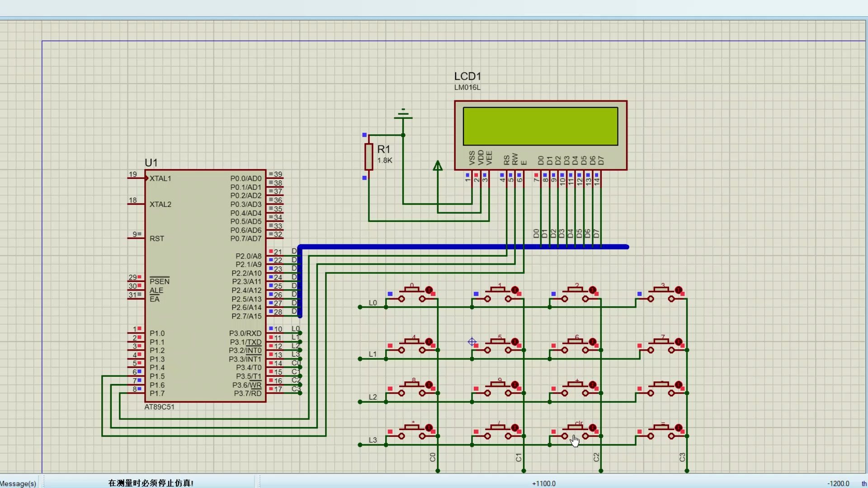This screenshot has width=868, height=488.
Task: Click the +1100.0 coordinate readout
Action: click(x=544, y=483)
